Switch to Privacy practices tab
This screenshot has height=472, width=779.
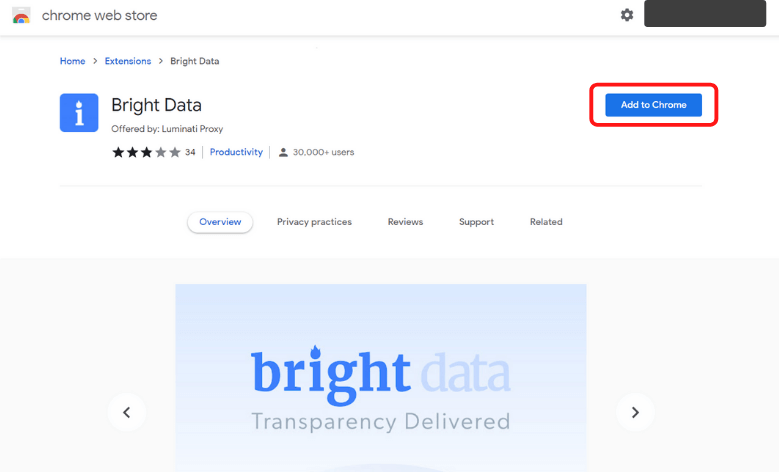pos(314,222)
